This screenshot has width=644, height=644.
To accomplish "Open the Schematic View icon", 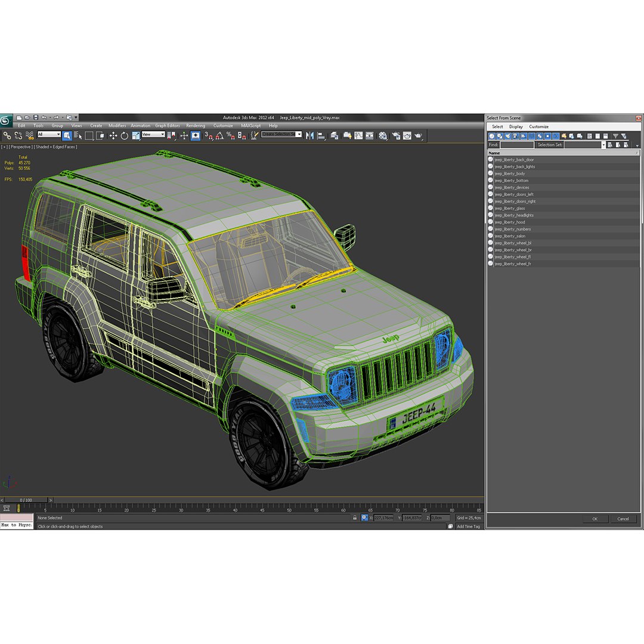I will pyautogui.click(x=369, y=135).
